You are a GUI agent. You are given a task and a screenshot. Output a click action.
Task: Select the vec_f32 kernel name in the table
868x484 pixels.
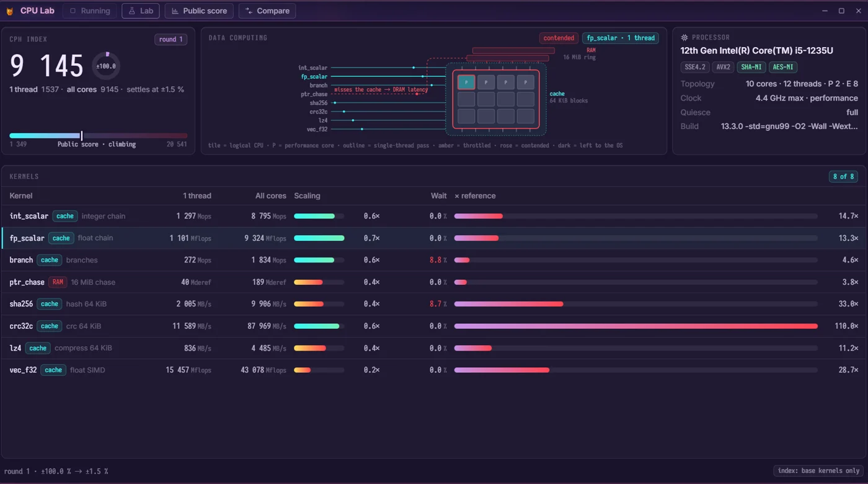tap(24, 370)
